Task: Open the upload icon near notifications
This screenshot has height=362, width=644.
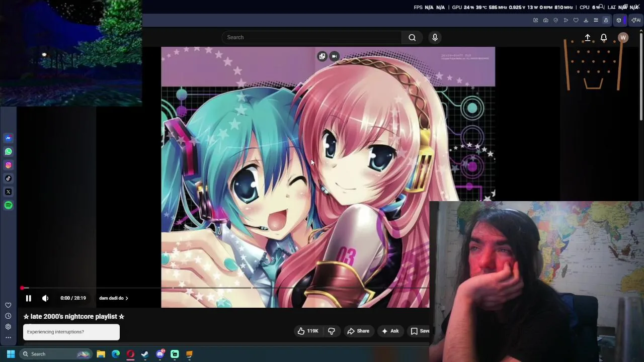Action: (x=588, y=38)
